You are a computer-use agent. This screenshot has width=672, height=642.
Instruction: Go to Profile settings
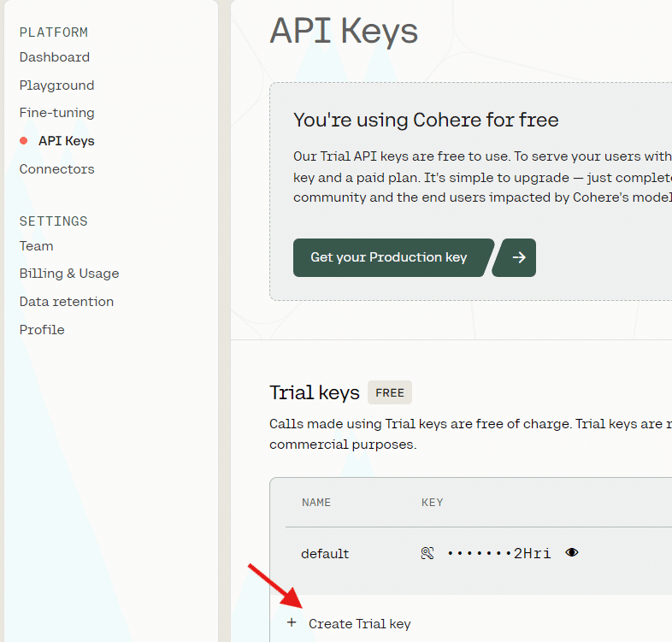(42, 330)
